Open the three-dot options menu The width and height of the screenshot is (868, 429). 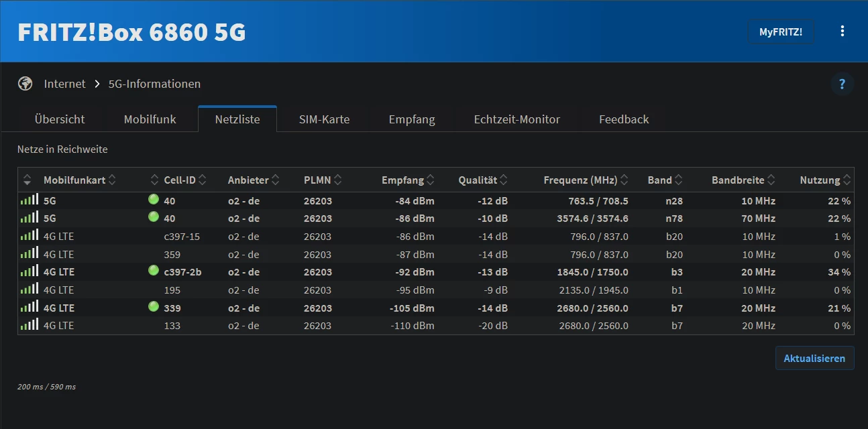pos(843,31)
